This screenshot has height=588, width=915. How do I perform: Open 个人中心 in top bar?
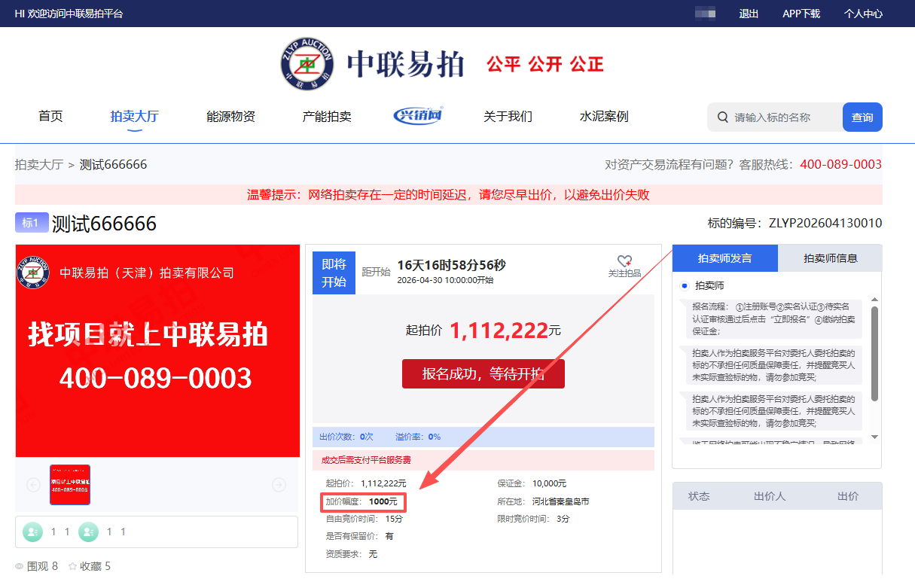863,14
